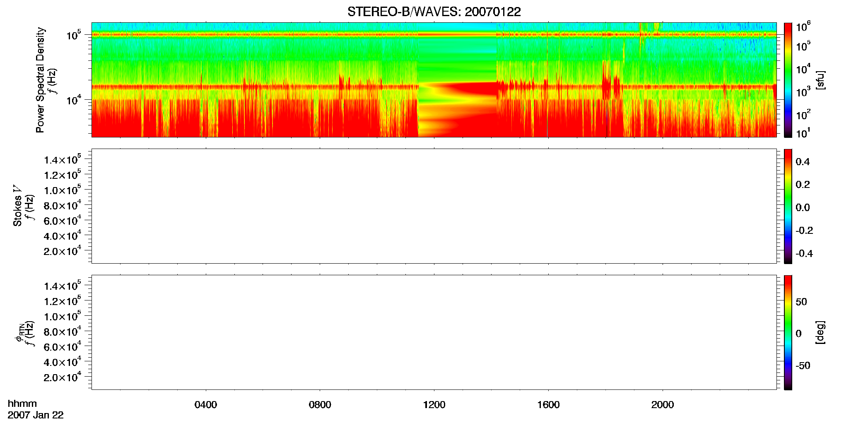Click the power spectral density colorbar
This screenshot has width=868, height=447.
coord(788,80)
